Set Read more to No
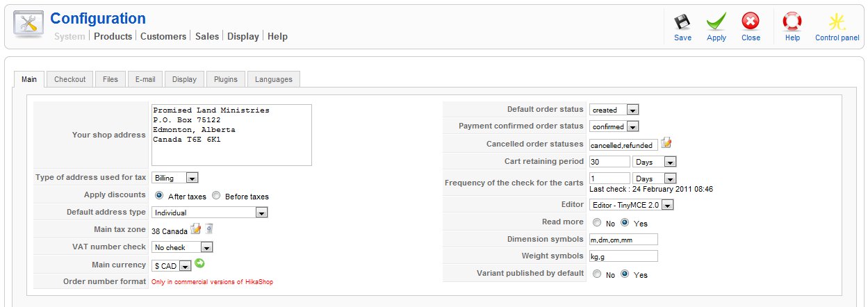The height and width of the screenshot is (307, 868). 597,223
